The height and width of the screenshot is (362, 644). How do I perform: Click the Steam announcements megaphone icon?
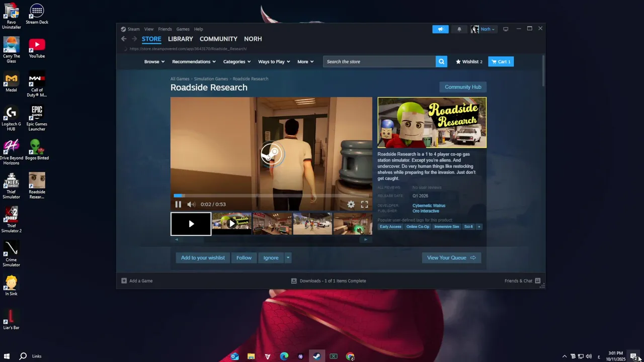point(440,29)
